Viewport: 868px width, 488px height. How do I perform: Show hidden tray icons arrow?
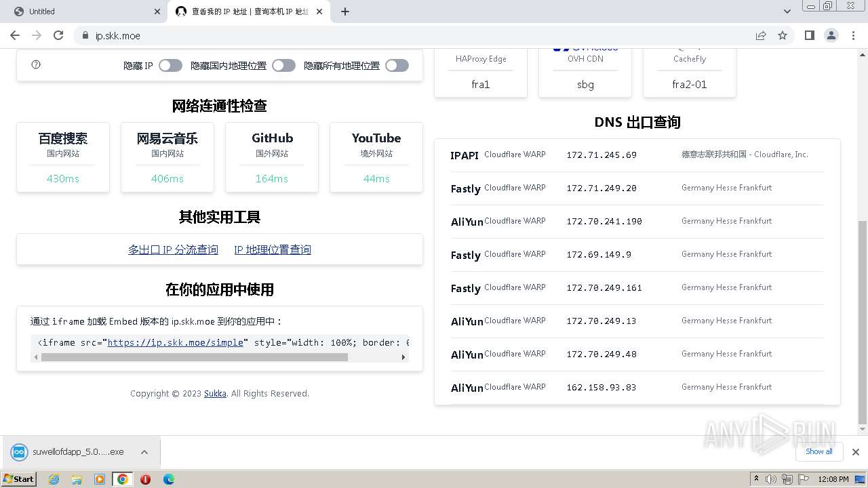point(756,479)
